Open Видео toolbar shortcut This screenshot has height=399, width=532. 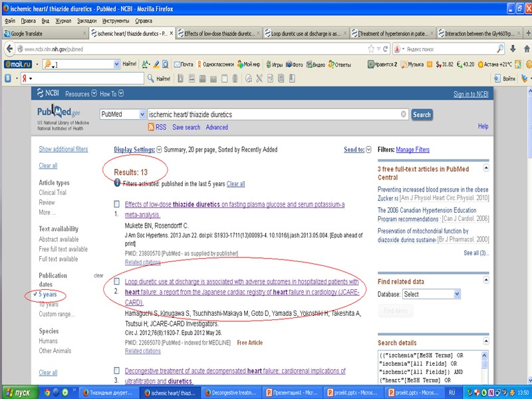315,64
